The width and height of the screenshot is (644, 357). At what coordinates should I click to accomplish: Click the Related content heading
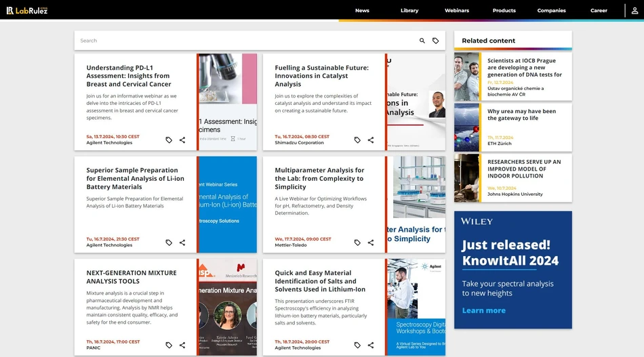click(488, 41)
